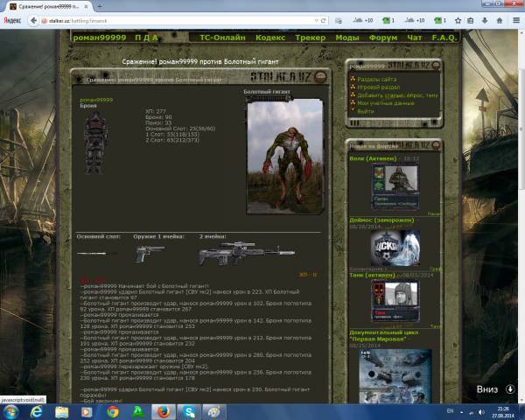
Task: Reload the page with the refresh icon
Action: tap(324, 21)
